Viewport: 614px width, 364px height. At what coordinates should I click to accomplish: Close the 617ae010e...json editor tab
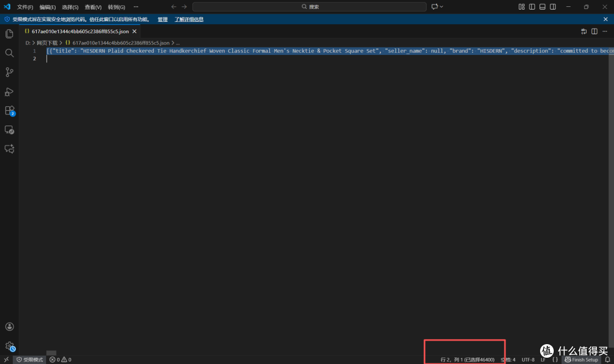click(x=134, y=31)
